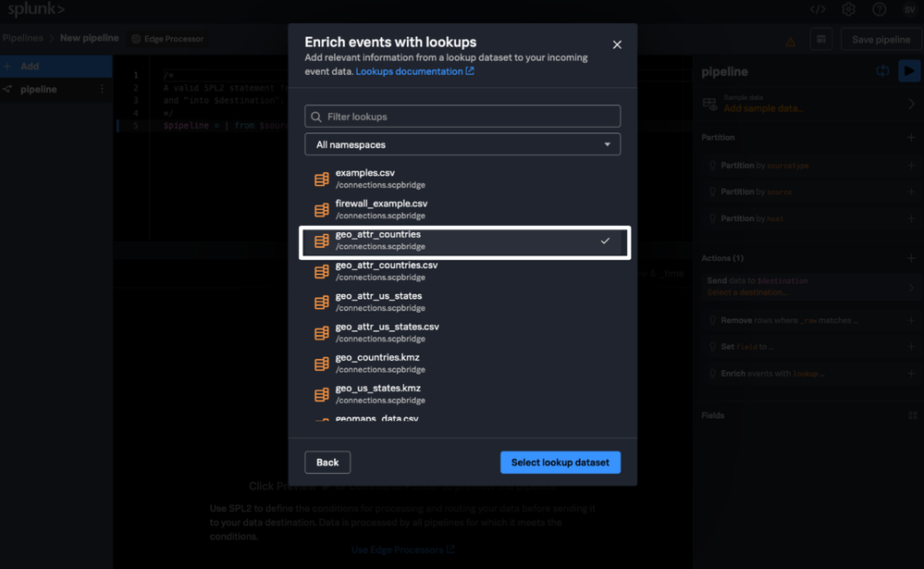The width and height of the screenshot is (924, 569).
Task: Pick the geo_attr_us_states.csv lookup
Action: point(387,332)
